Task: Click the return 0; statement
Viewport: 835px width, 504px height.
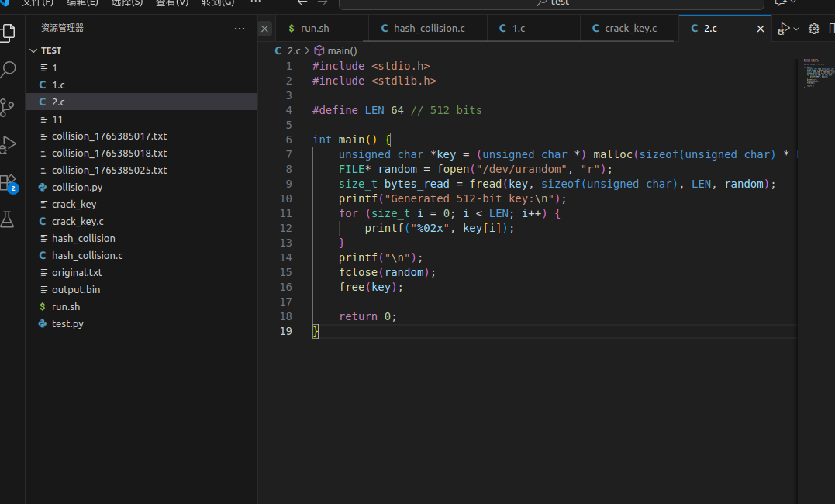Action: pos(367,316)
